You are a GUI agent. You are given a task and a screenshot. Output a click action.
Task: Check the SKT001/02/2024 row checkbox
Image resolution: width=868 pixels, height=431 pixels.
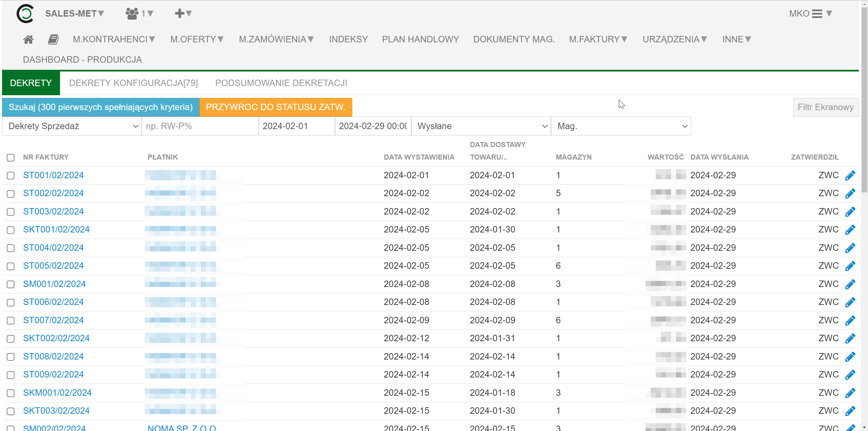coord(11,230)
